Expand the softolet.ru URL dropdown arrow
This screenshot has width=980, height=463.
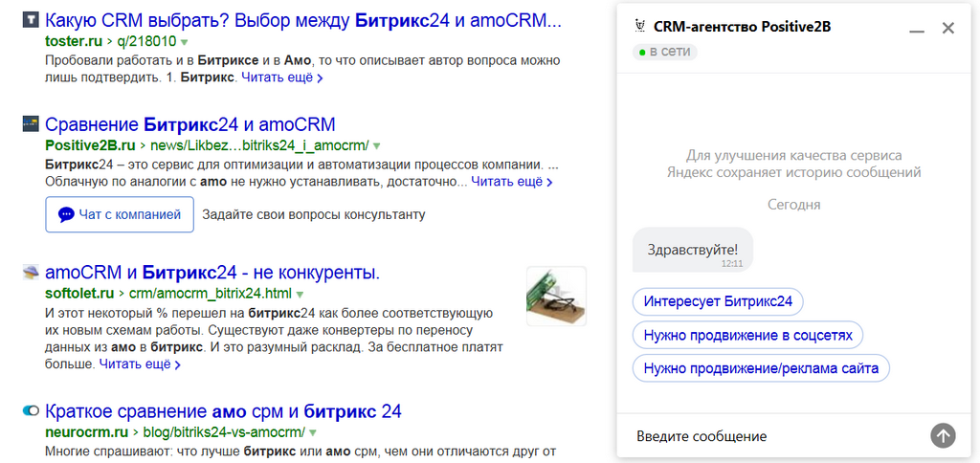click(300, 294)
